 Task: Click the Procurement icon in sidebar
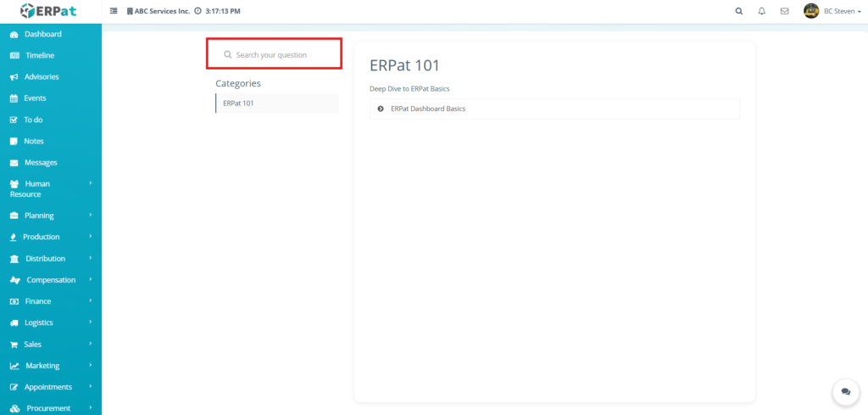(15, 409)
